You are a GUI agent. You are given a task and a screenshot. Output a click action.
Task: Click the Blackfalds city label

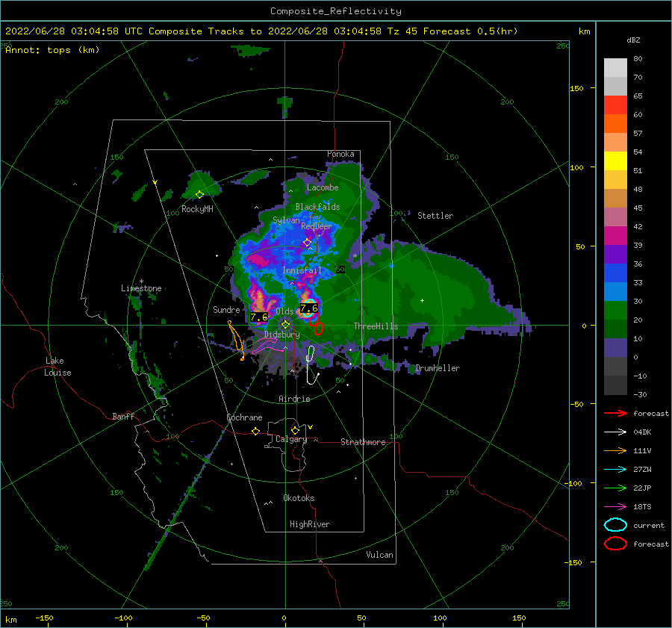317,207
